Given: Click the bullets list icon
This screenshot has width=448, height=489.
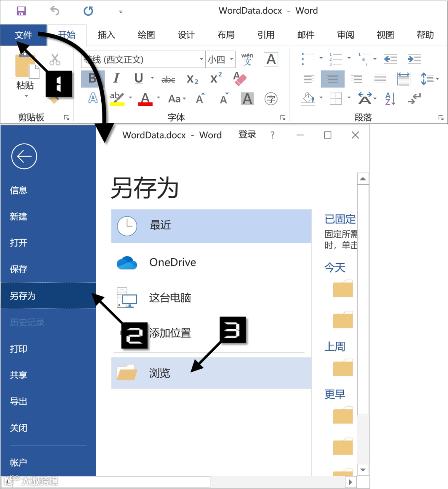Looking at the screenshot, I should [x=308, y=59].
